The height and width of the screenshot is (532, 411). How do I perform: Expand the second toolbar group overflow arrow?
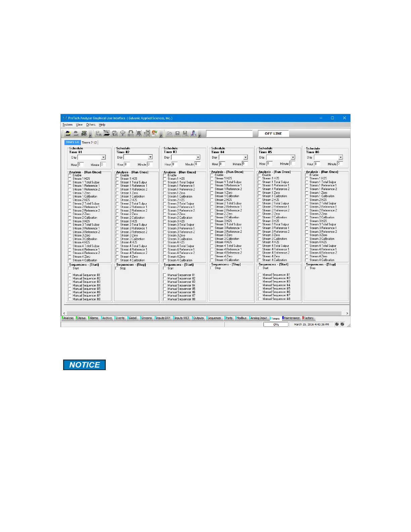coord(161,136)
